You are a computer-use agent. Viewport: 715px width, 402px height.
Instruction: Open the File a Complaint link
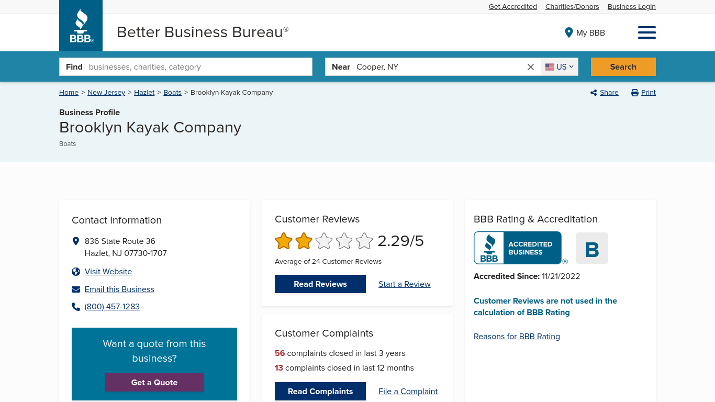click(x=408, y=392)
